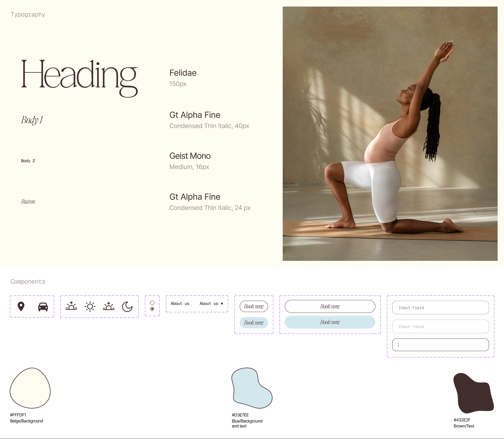Click the faded Input field placeholder box

(440, 326)
